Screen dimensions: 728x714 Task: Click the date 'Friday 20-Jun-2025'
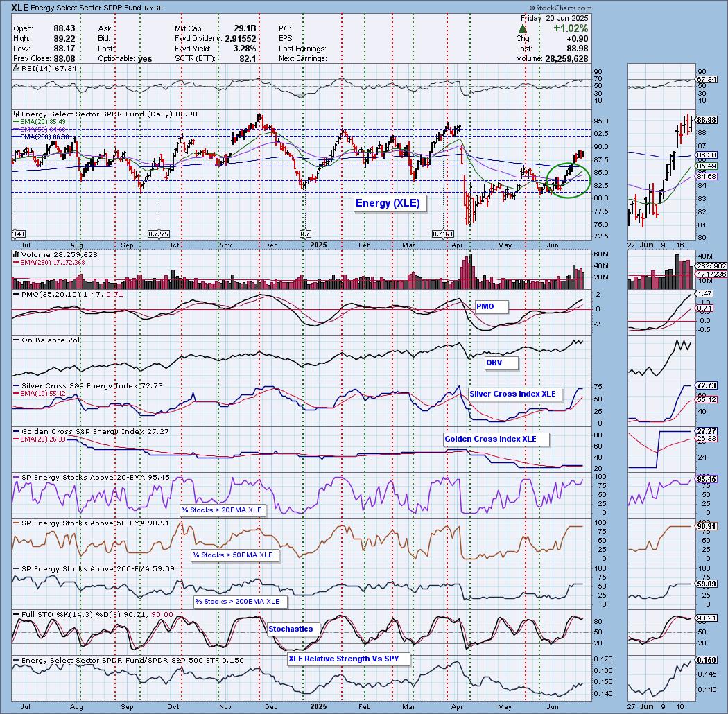tap(555, 18)
